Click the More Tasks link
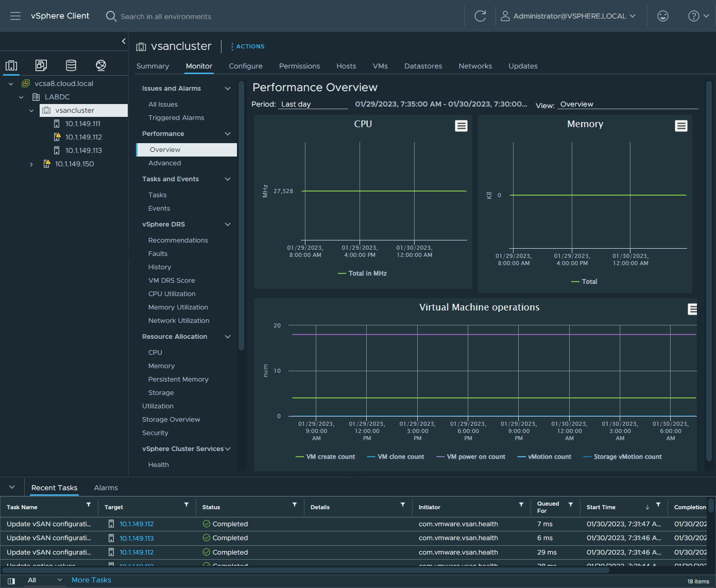This screenshot has height=588, width=716. click(91, 580)
